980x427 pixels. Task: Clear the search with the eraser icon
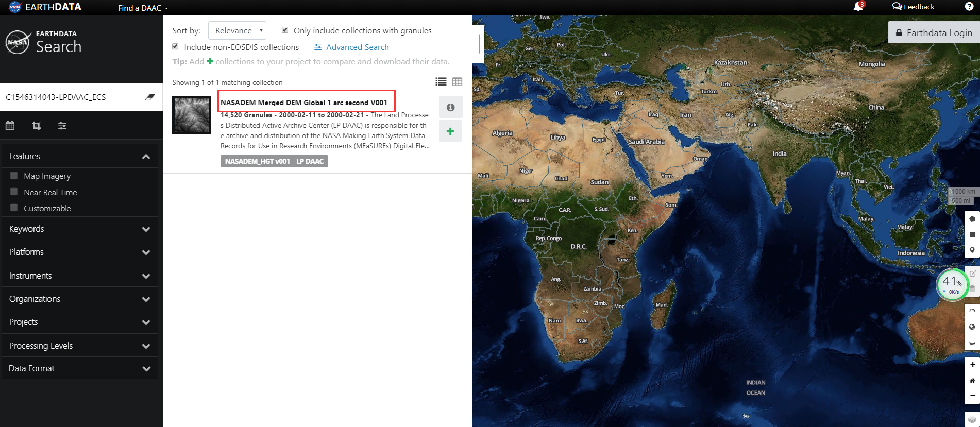(x=150, y=97)
